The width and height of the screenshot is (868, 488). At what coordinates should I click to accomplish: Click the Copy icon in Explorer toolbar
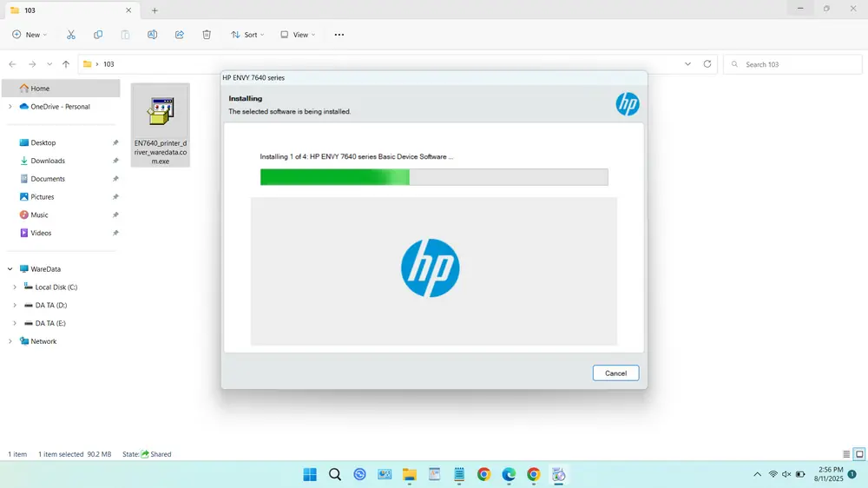click(x=98, y=35)
